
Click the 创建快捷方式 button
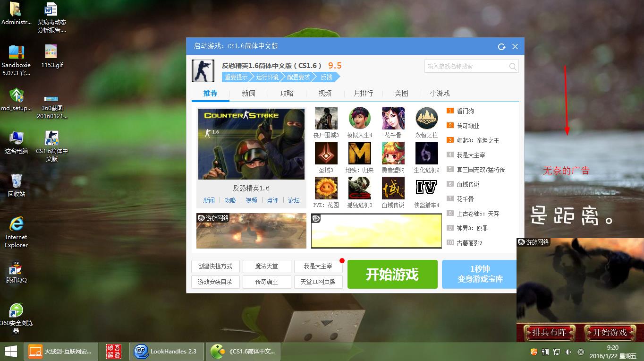tap(215, 266)
